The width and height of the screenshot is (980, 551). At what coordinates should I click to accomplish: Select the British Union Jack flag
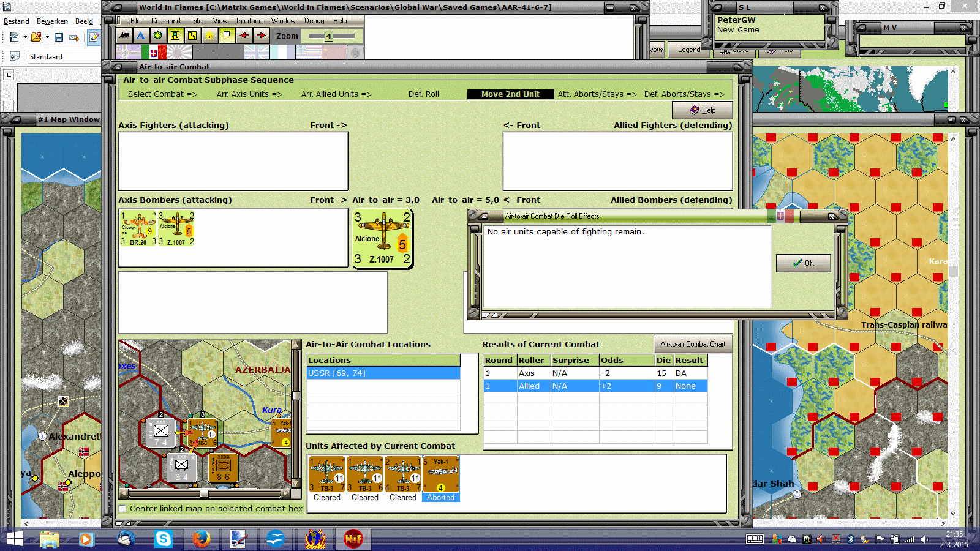point(257,53)
